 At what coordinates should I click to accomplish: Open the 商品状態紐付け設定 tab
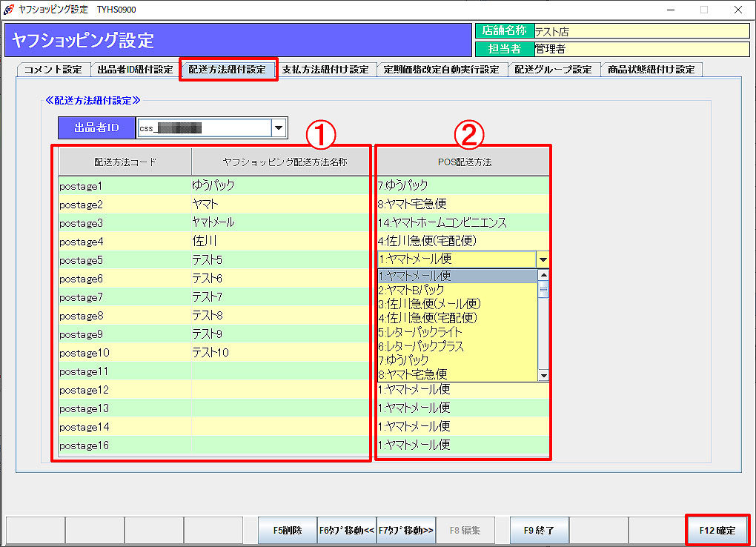[651, 70]
